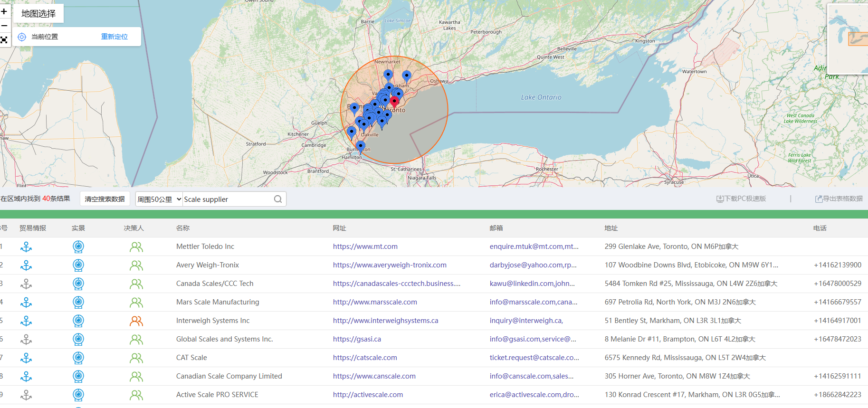Open street view icon for Mettler Toledo Inc

(x=78, y=247)
